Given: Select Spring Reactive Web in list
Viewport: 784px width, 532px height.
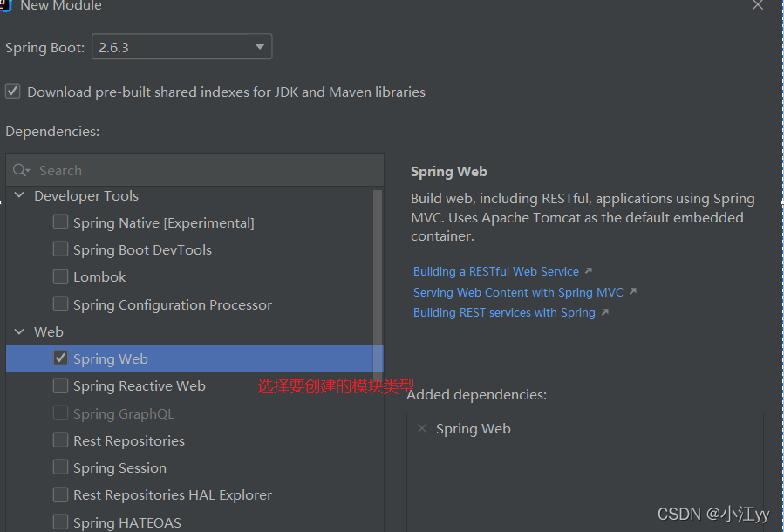Looking at the screenshot, I should click(x=139, y=386).
